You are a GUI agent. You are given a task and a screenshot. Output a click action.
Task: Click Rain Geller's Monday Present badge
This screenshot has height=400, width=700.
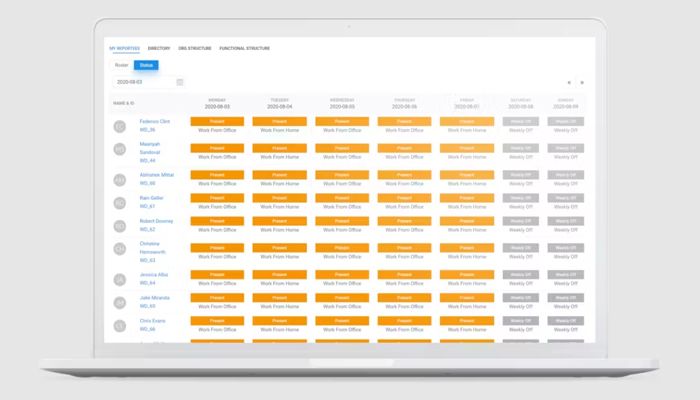[x=217, y=198]
